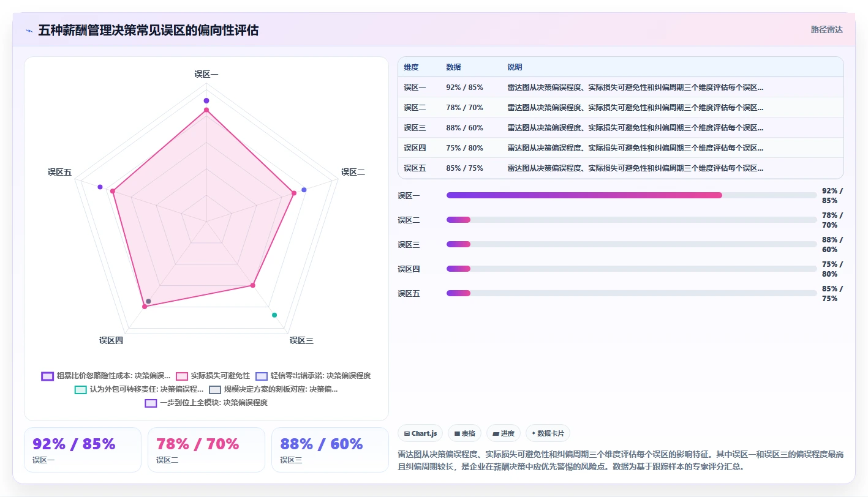This screenshot has height=497, width=868.
Task: Toggle legend 粗暴比价忽略隐性成本 dataset
Action: coord(106,376)
